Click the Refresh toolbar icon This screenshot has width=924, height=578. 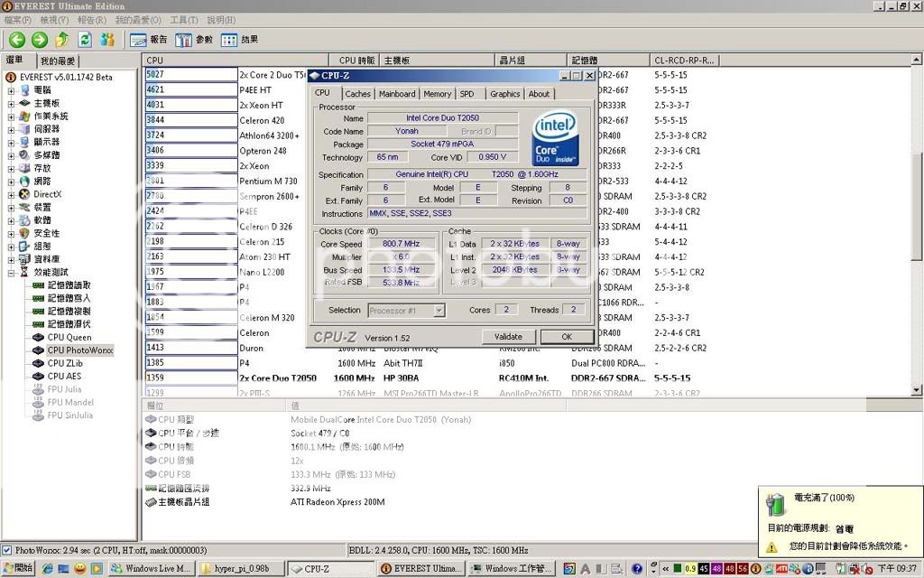click(x=85, y=40)
